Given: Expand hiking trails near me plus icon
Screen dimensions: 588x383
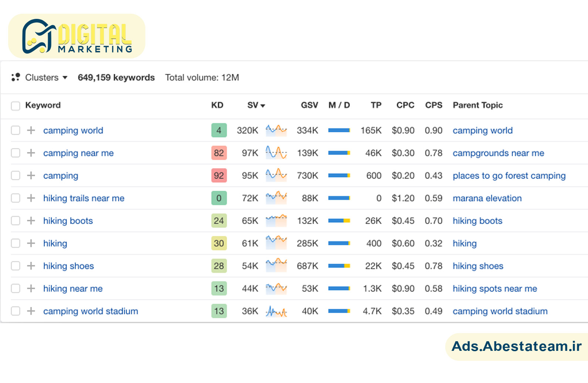Looking at the screenshot, I should point(31,198).
